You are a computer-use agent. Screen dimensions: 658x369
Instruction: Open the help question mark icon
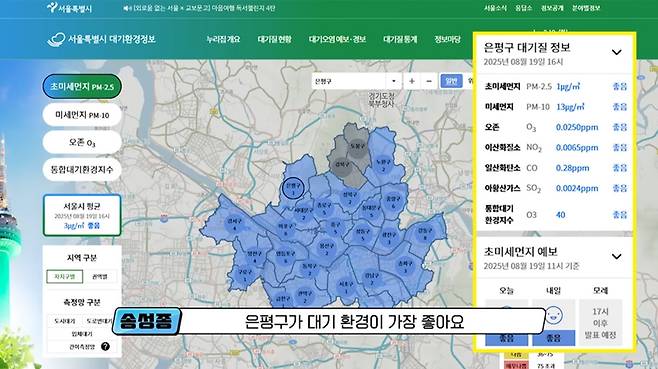105,346
